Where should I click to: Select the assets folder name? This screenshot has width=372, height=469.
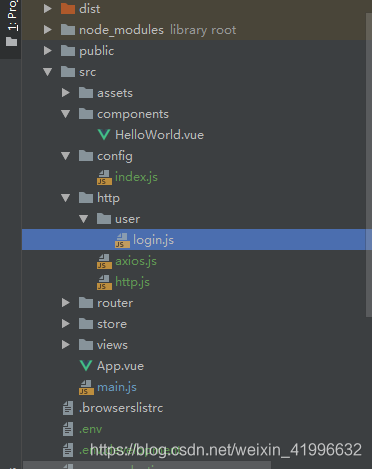[115, 93]
